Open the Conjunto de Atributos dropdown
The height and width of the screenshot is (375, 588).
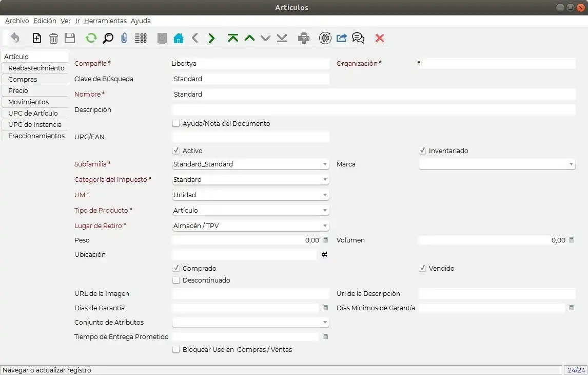click(325, 323)
